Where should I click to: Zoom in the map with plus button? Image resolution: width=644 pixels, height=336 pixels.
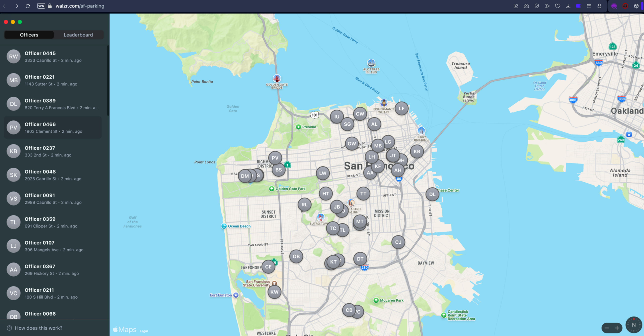(x=617, y=328)
